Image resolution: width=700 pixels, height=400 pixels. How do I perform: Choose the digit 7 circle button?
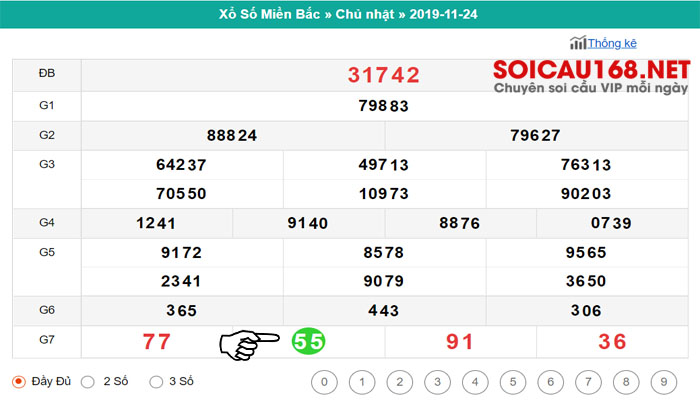[x=588, y=382]
